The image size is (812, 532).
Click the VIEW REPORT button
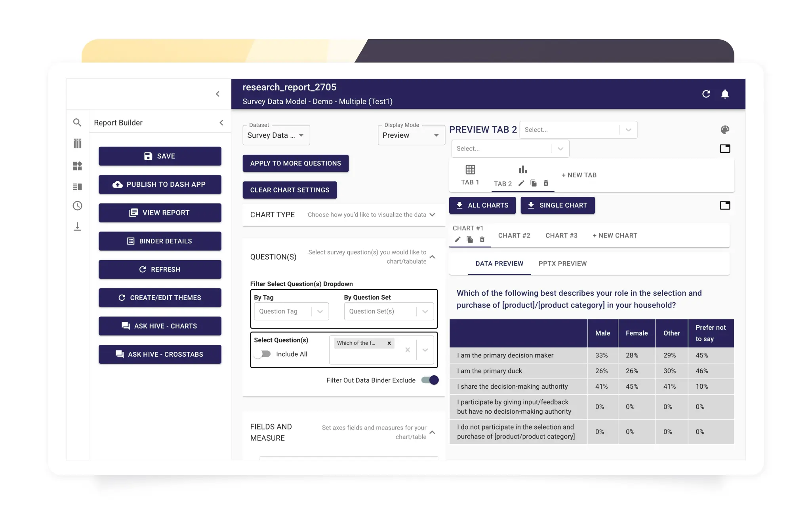(x=160, y=213)
